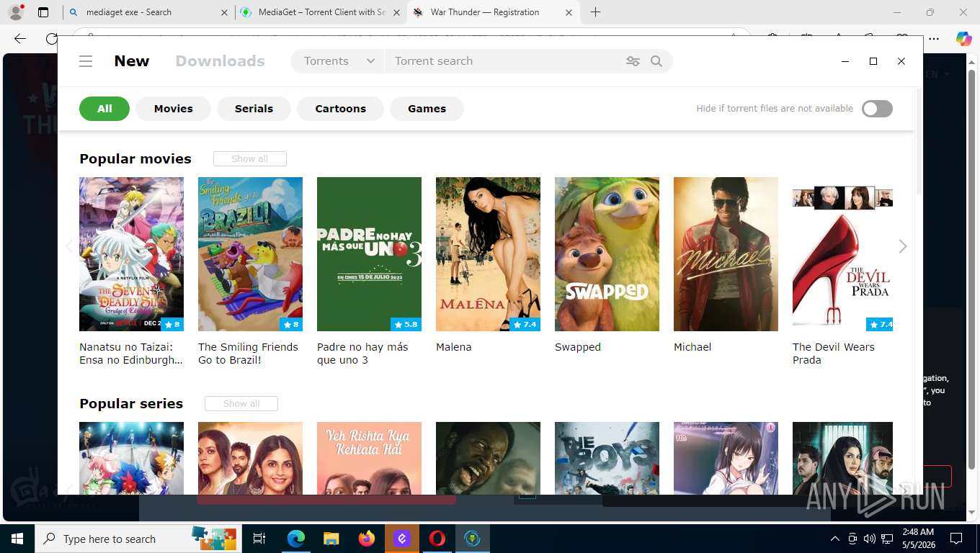Click the magnifier search icon in MediaGet
Viewport: 980px width, 553px height.
pyautogui.click(x=656, y=61)
